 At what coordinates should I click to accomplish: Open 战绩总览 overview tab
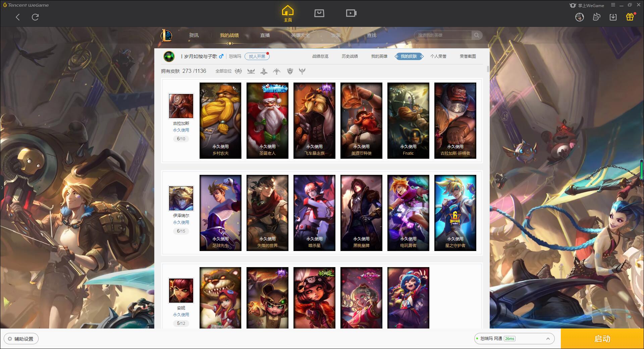(x=320, y=56)
